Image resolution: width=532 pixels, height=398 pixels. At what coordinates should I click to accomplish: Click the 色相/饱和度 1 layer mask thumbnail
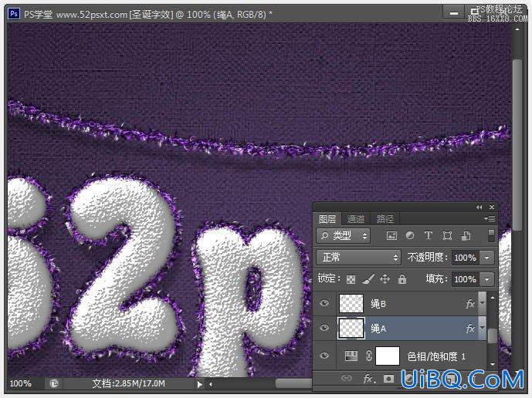(388, 356)
